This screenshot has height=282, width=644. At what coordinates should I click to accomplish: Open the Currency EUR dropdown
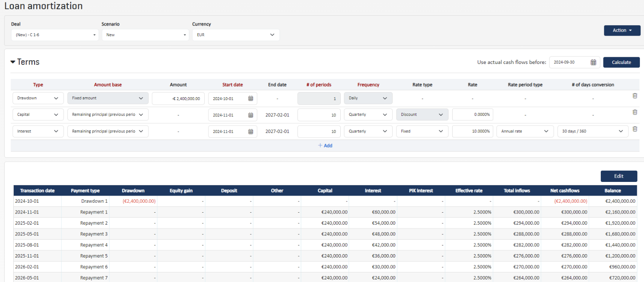click(236, 35)
